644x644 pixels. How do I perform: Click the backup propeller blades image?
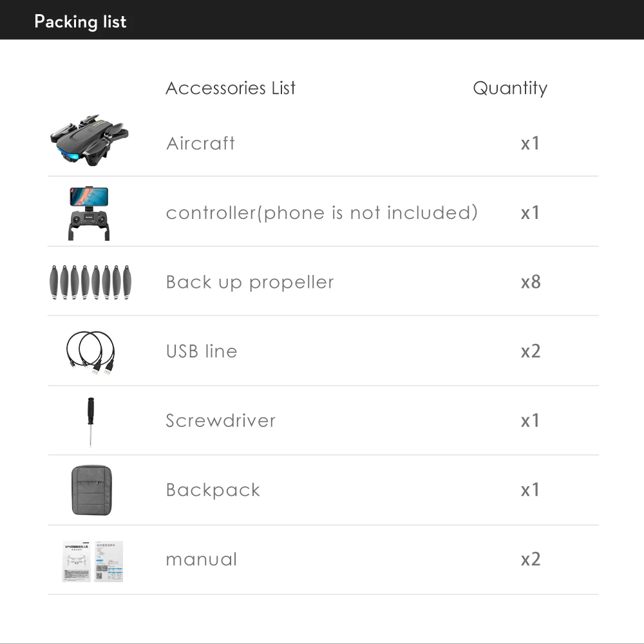tap(90, 282)
